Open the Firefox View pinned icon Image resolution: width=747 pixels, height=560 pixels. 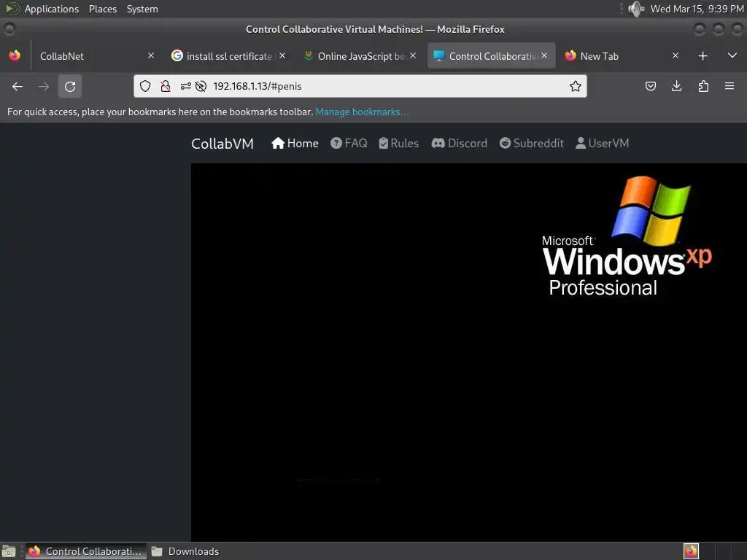pos(15,55)
